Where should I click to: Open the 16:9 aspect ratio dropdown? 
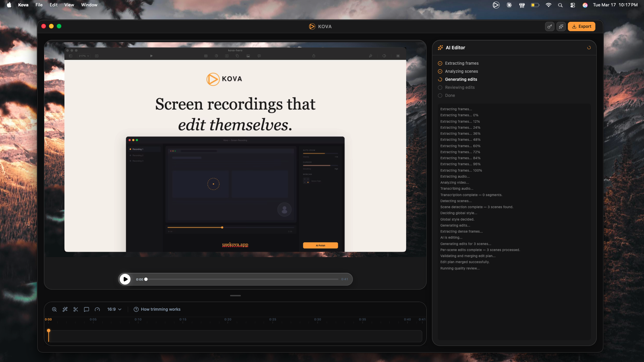114,309
